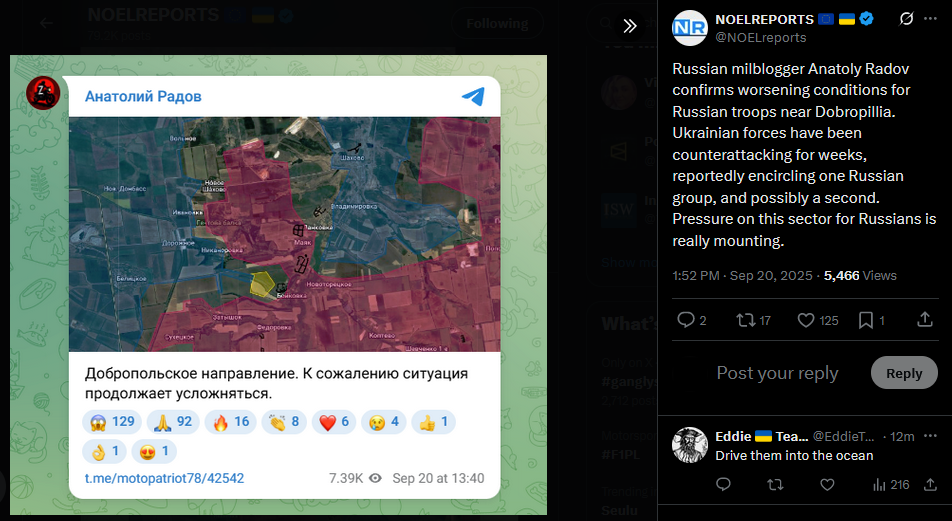The width and height of the screenshot is (952, 521).
Task: Click the @NOELreports handle
Action: 761,38
